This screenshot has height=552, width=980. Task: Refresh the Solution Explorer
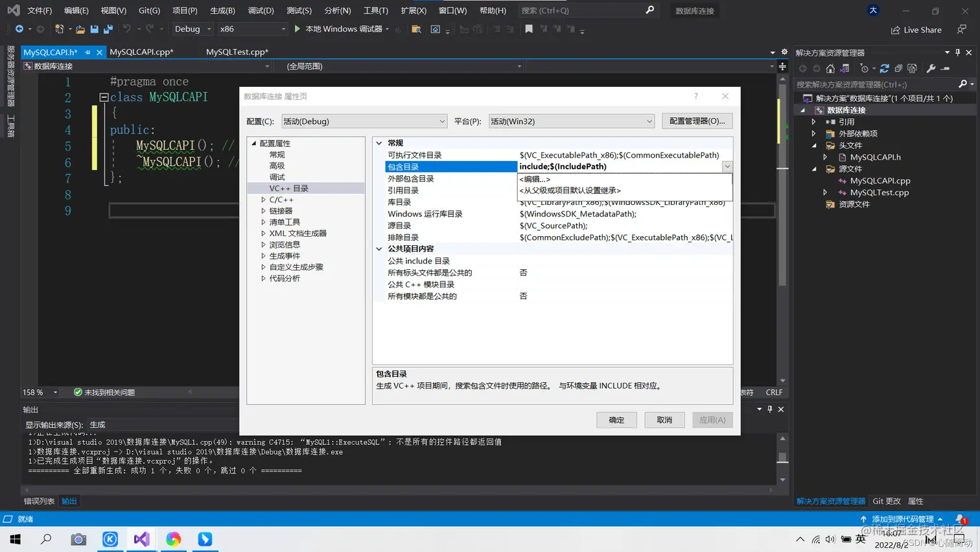(x=885, y=68)
